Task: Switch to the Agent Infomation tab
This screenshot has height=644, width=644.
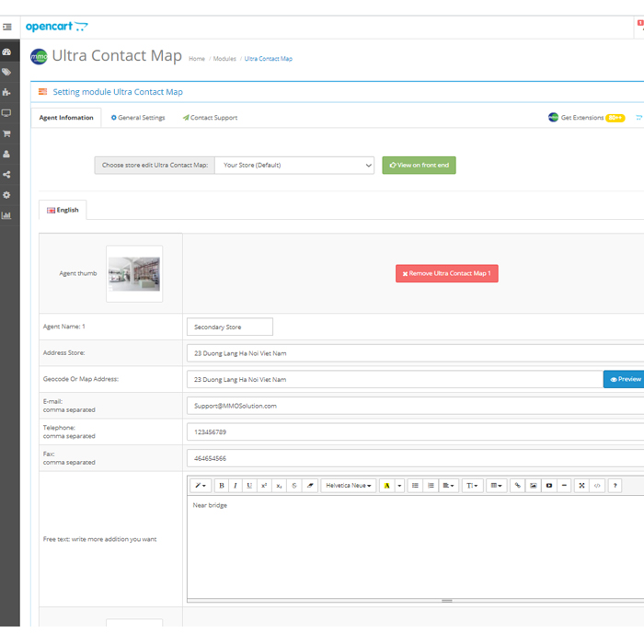Action: tap(66, 118)
